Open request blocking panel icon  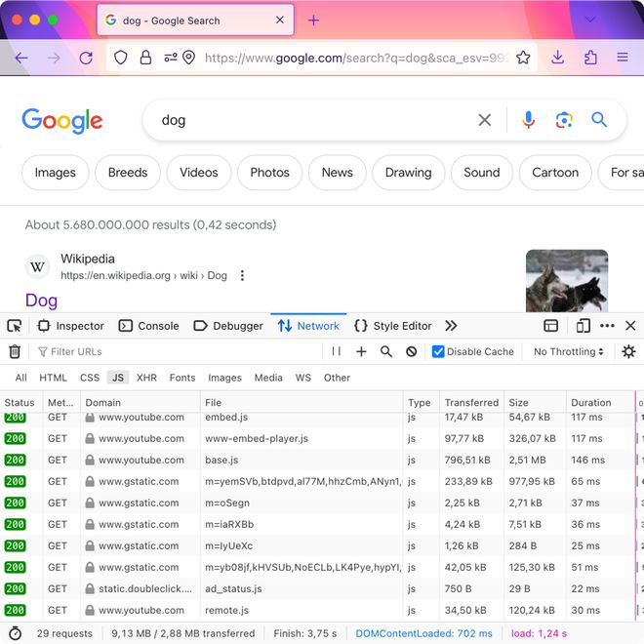[411, 351]
